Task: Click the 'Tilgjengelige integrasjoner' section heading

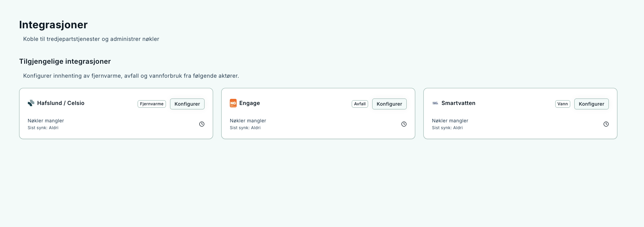Action: coord(65,61)
